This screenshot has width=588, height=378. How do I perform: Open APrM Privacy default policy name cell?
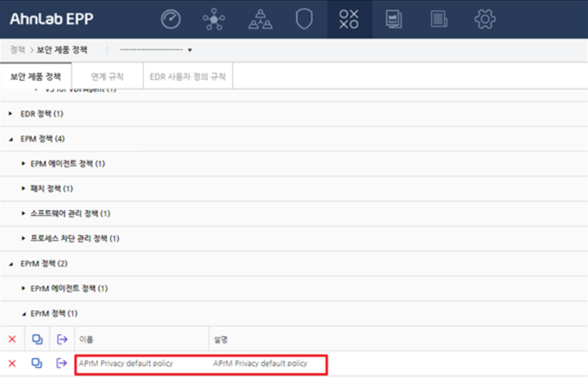point(126,363)
